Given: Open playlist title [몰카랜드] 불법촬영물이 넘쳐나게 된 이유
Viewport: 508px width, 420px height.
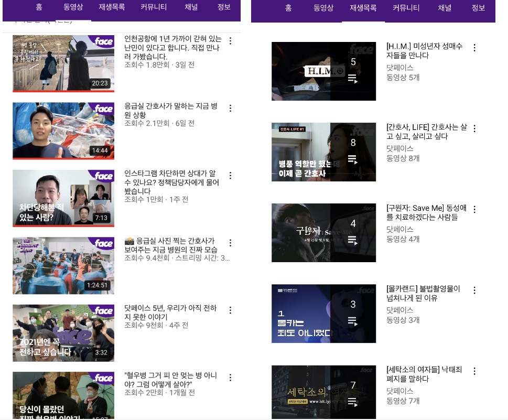Looking at the screenshot, I should pos(423,293).
